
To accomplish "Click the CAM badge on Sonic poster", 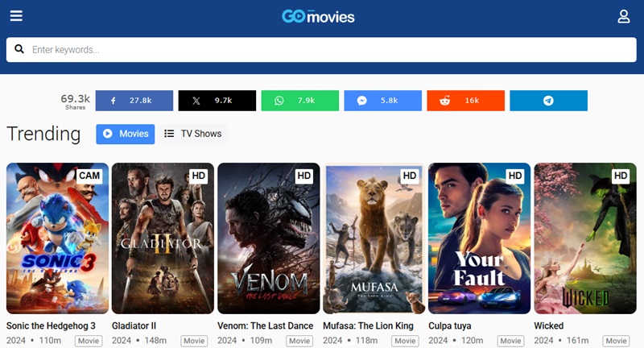I will click(89, 176).
